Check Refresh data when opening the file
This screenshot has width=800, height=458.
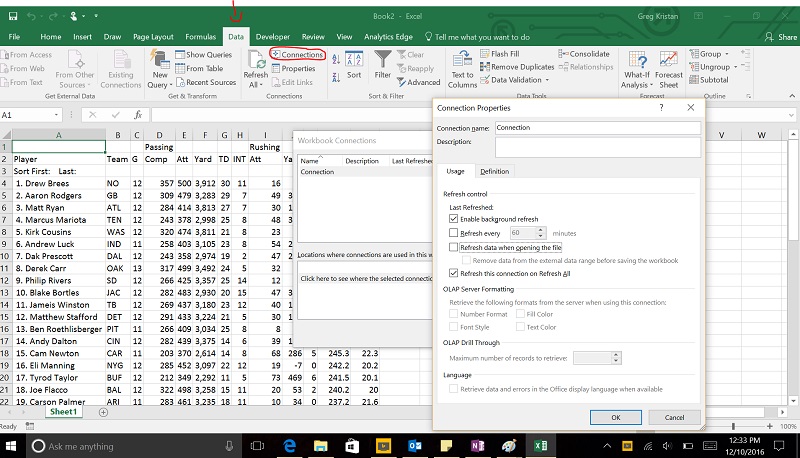pos(453,247)
